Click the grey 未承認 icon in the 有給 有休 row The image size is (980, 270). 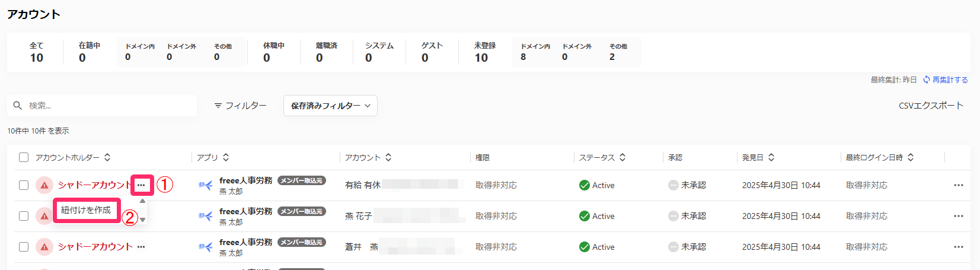tap(673, 185)
